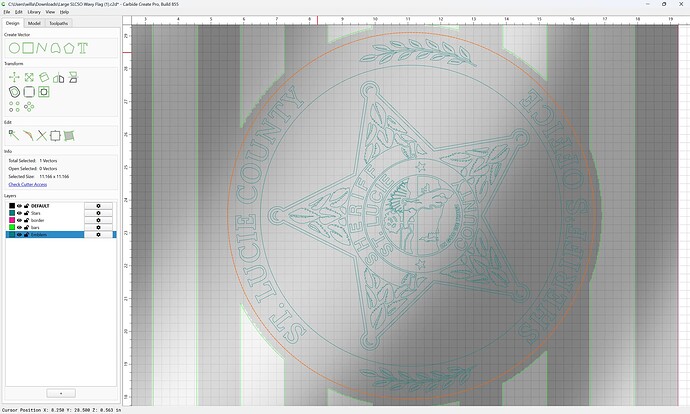Click the Check Cutter Access link
Image resolution: width=690 pixels, height=414 pixels.
28,184
